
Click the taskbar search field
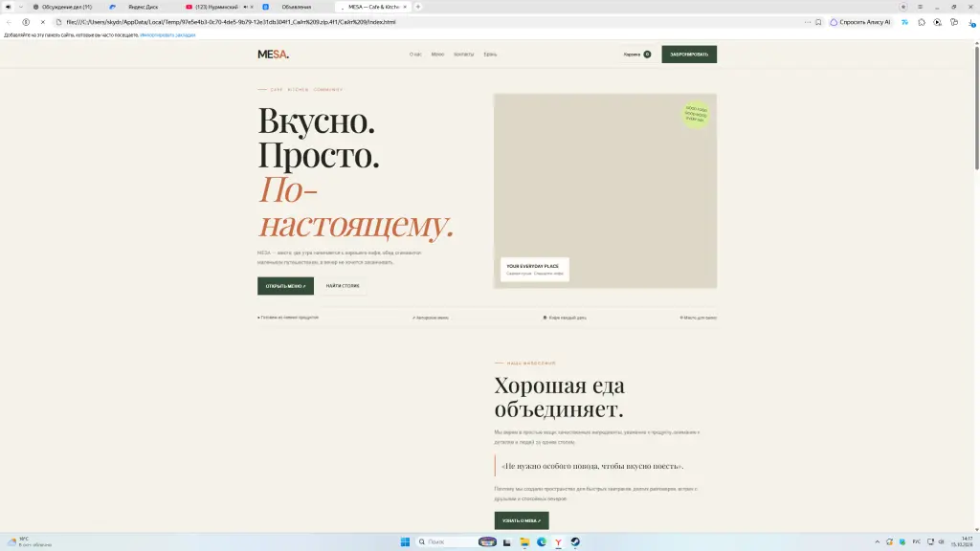point(445,541)
